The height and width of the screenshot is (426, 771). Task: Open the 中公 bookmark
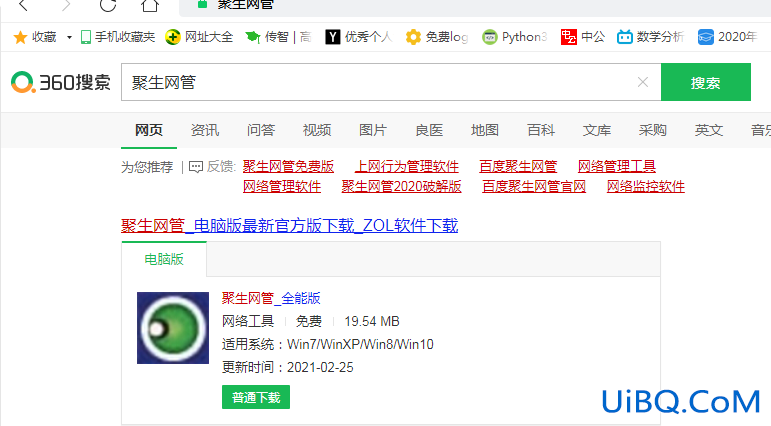(583, 37)
